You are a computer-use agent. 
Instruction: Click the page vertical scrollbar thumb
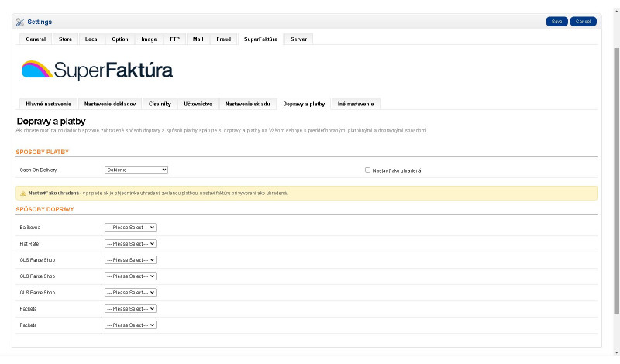[616, 180]
